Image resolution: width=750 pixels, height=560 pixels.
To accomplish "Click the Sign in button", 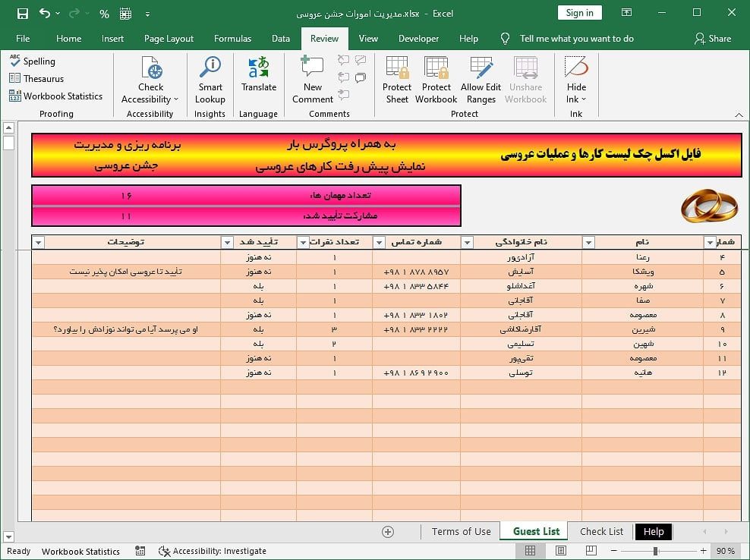I will [579, 13].
